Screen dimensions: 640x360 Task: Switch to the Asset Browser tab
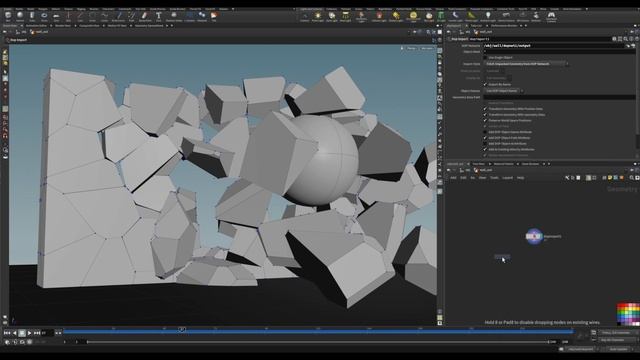click(531, 164)
